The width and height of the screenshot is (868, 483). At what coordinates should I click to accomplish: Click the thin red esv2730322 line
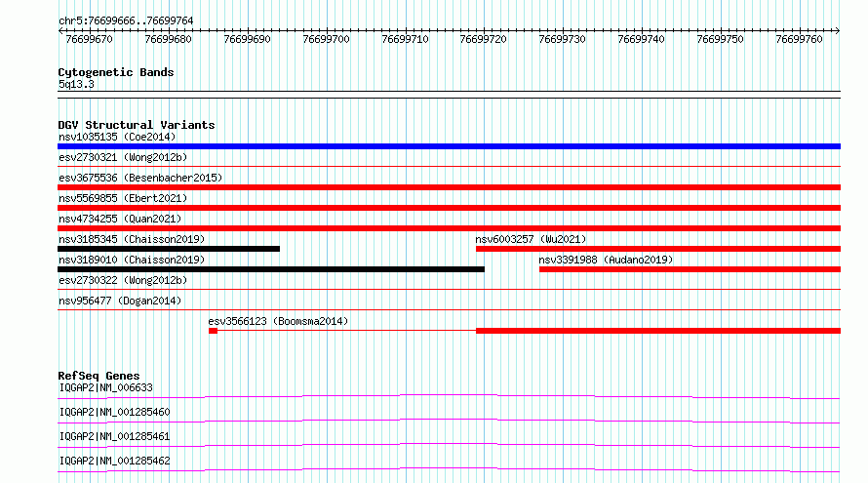449,289
